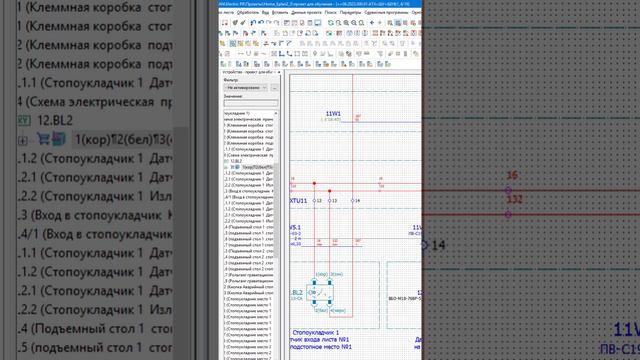Open the Поиск menu
This screenshot has width=640, height=360.
pyautogui.click(x=331, y=13)
